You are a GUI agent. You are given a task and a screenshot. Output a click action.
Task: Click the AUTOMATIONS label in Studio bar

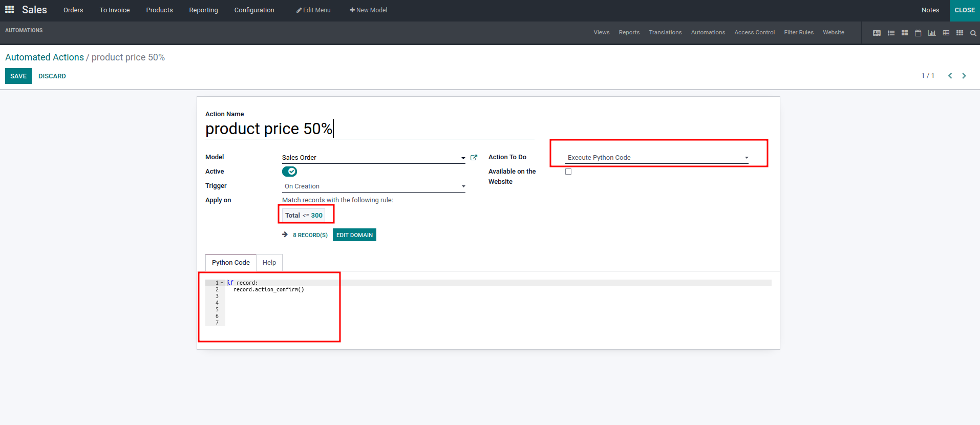[24, 31]
